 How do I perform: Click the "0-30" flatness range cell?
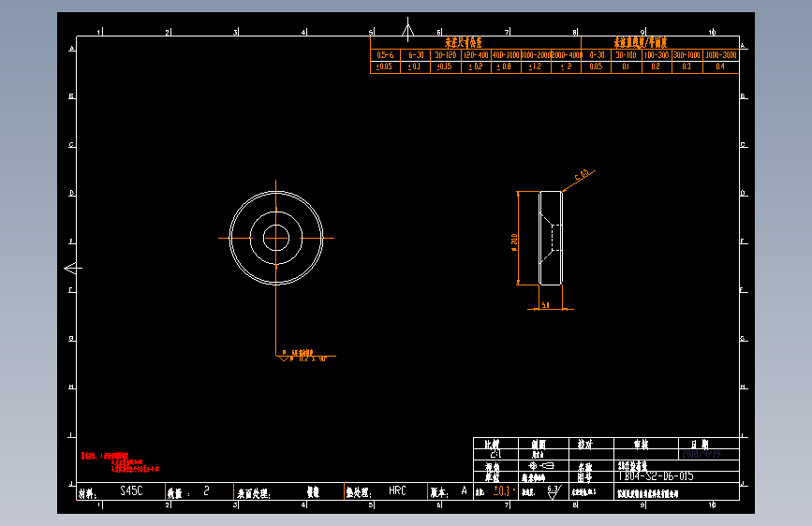pos(596,55)
